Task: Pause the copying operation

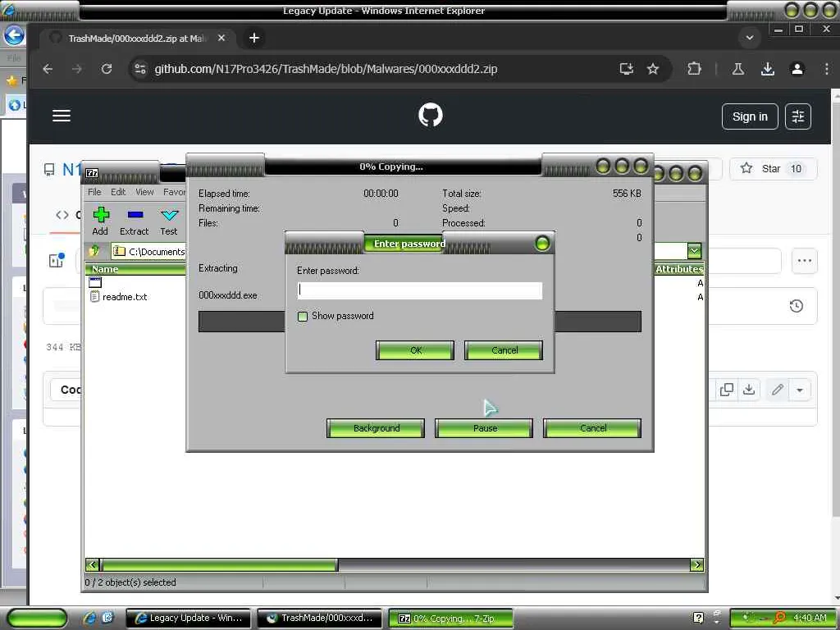Action: [484, 428]
